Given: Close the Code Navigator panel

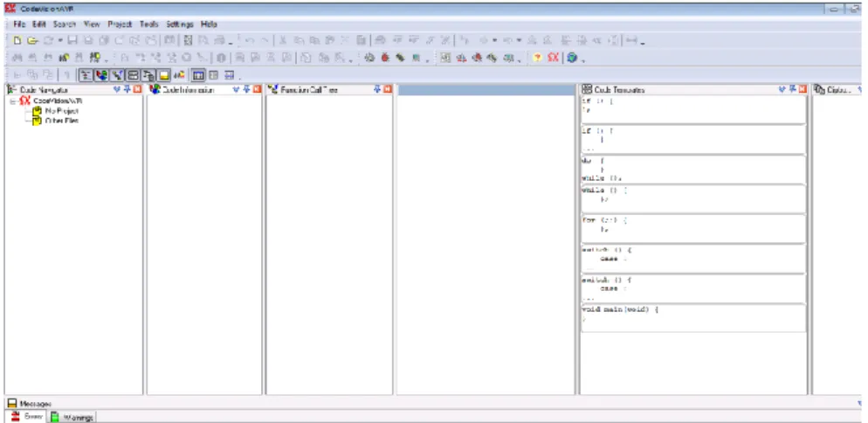Looking at the screenshot, I should 137,89.
